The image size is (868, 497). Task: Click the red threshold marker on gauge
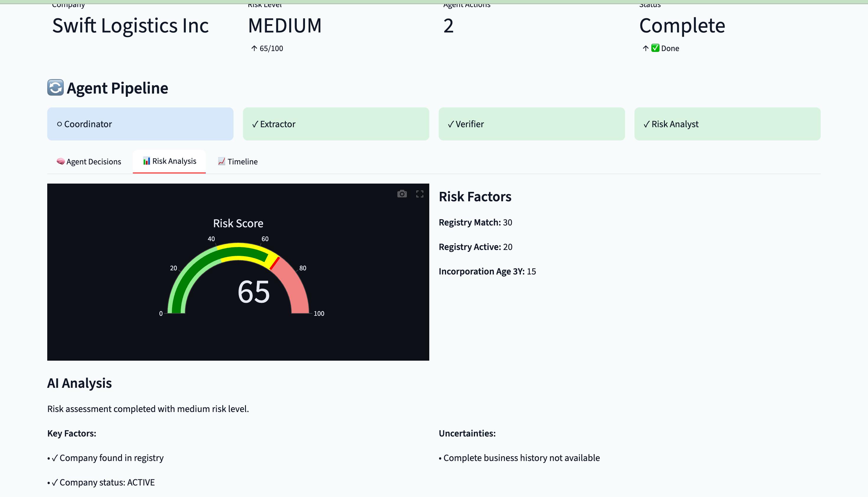275,263
